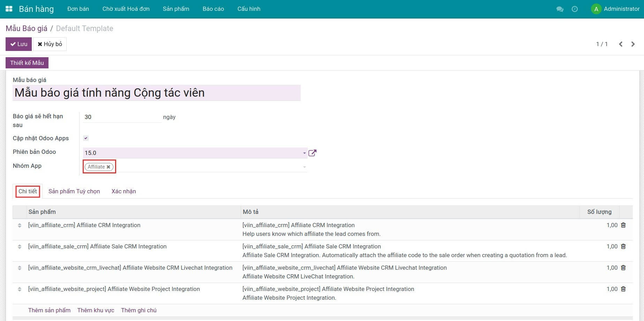Click the expiry days input field
Screen dimensions: 644x321
tap(122, 117)
